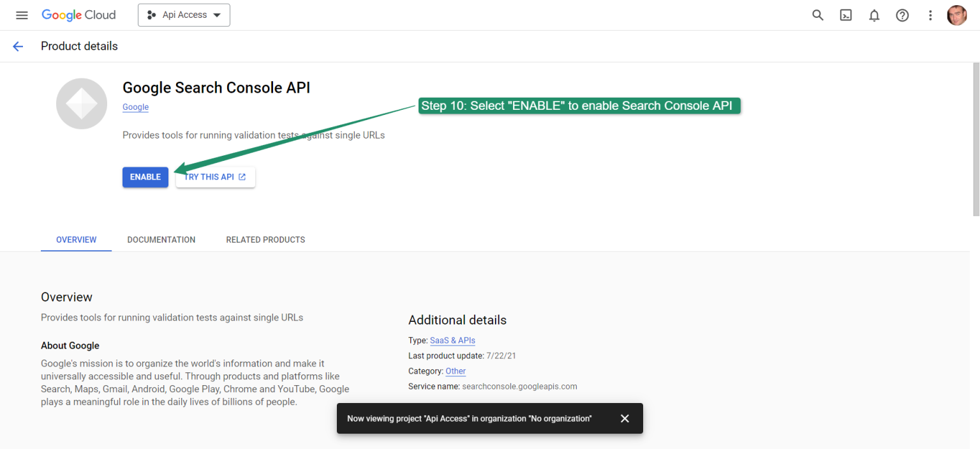
Task: Click the 'Google' publisher link under the title
Action: [135, 107]
